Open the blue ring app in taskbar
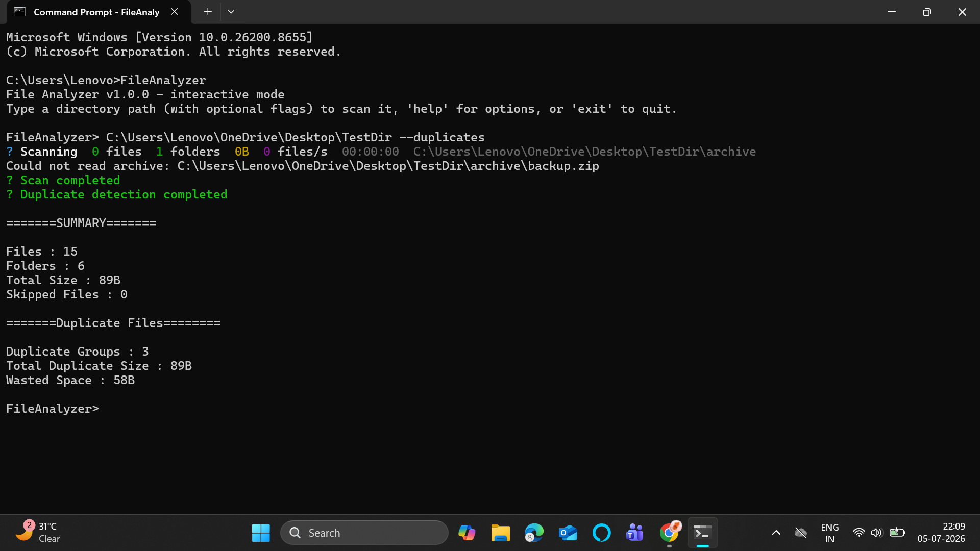The width and height of the screenshot is (980, 551). point(601,533)
